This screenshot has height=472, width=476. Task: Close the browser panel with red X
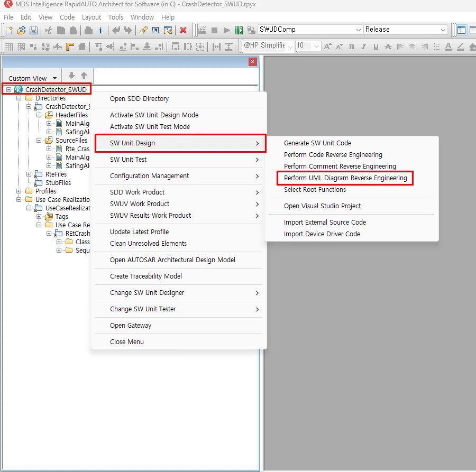coord(253,62)
